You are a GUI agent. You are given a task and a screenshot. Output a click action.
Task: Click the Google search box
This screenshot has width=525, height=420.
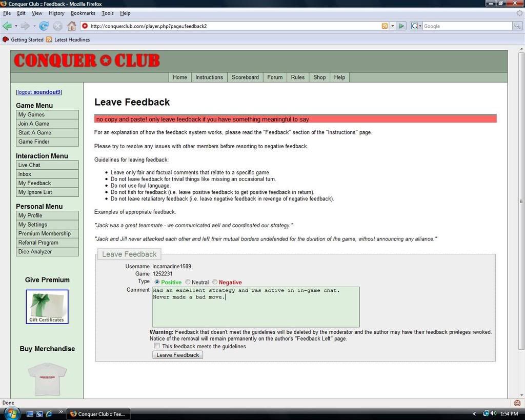(468, 26)
